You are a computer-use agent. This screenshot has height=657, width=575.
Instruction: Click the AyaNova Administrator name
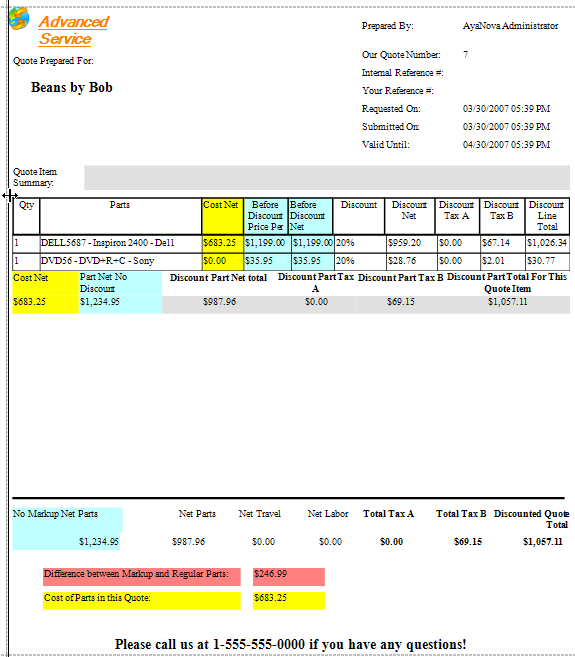click(x=510, y=26)
